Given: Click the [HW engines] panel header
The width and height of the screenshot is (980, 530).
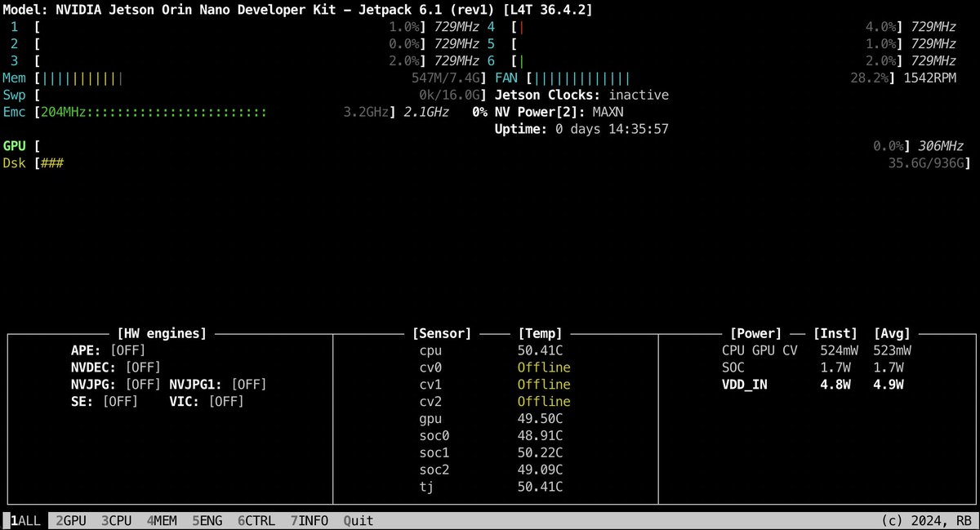Looking at the screenshot, I should click(x=162, y=333).
